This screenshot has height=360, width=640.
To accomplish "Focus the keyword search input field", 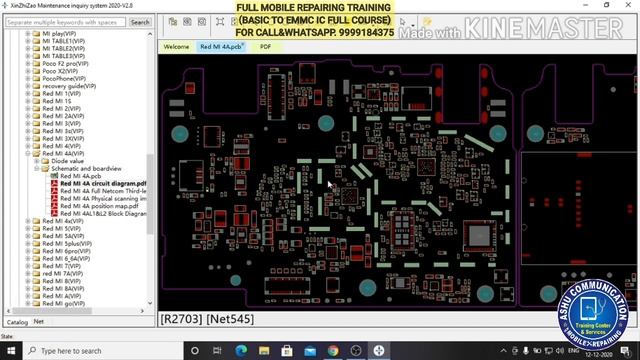I will [x=66, y=22].
